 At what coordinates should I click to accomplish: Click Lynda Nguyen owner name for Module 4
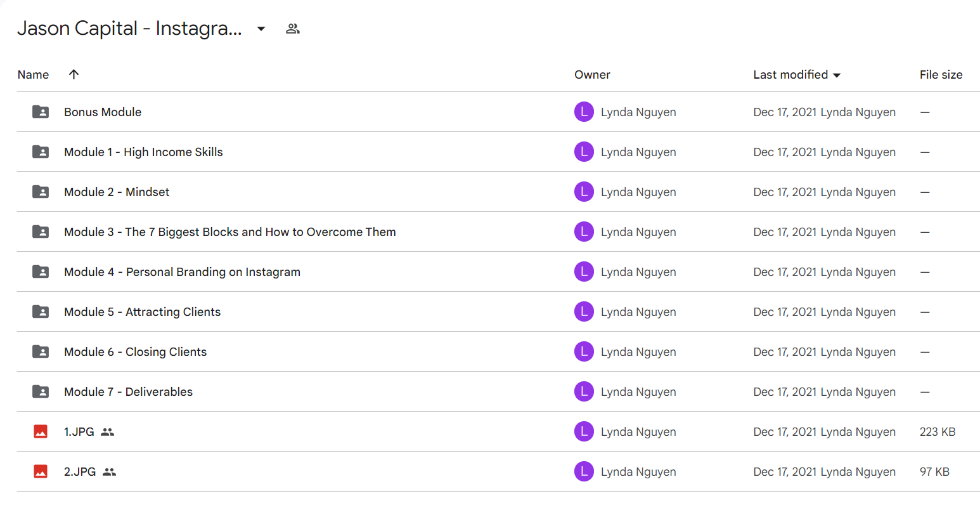638,272
